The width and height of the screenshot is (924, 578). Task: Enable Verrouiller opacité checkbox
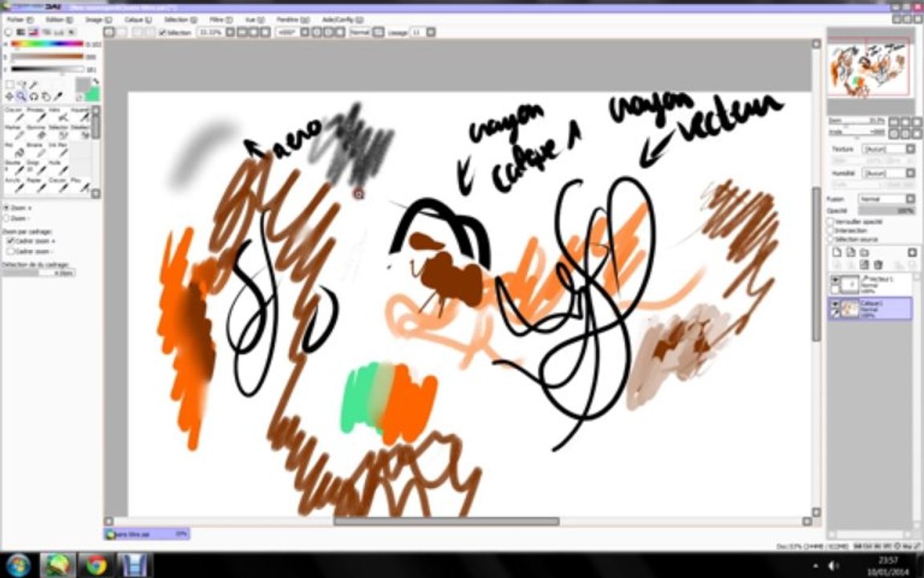point(831,222)
